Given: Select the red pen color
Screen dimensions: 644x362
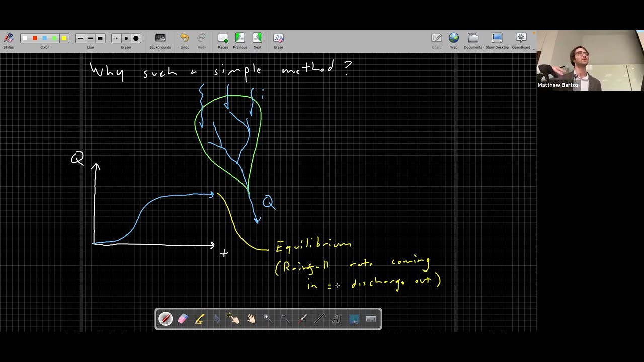Looking at the screenshot, I should coord(35,38).
